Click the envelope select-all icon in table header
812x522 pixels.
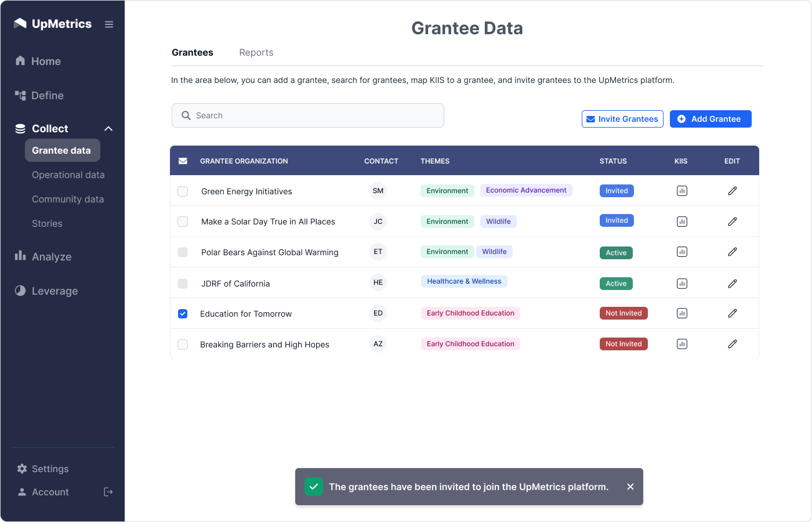click(183, 161)
